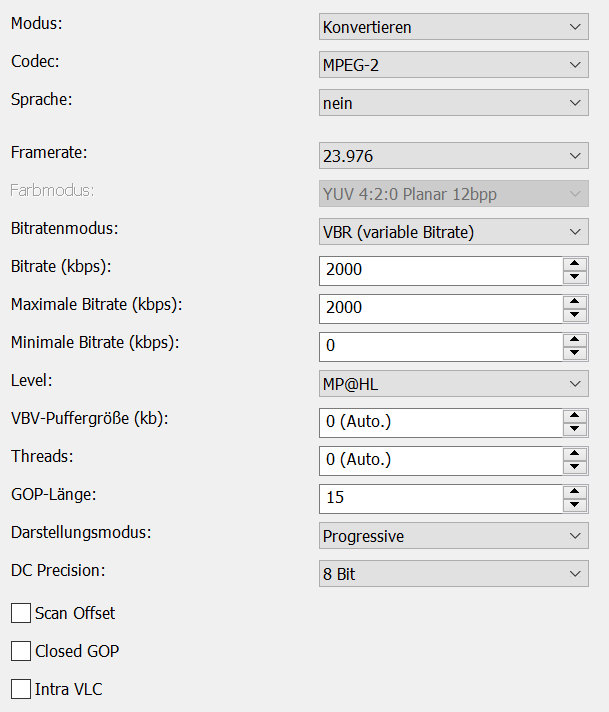Enable the Intra VLC checkbox

tap(21, 689)
